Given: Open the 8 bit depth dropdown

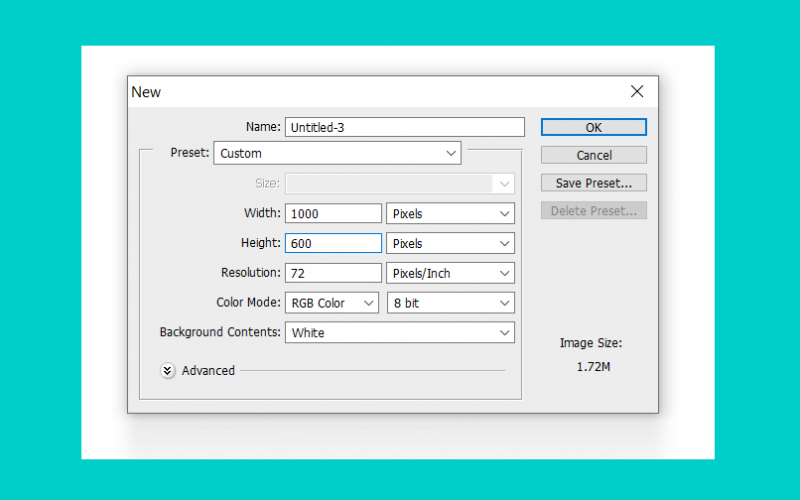Looking at the screenshot, I should [451, 303].
